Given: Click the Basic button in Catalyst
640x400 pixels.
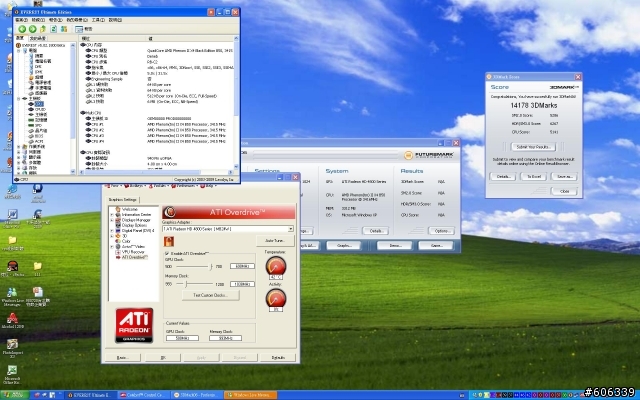Looking at the screenshot, I should tap(122, 358).
